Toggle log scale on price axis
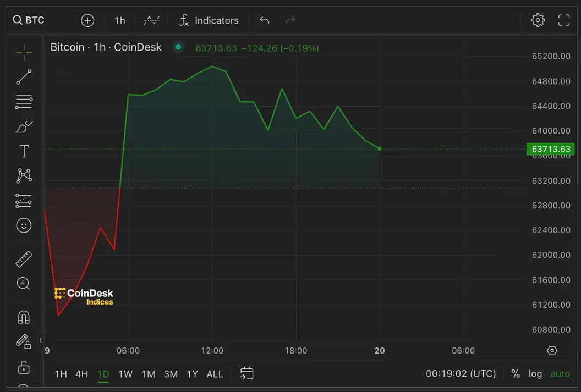 click(535, 374)
